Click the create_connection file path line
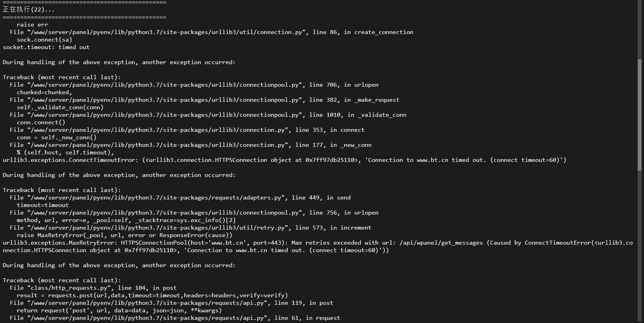 point(212,32)
